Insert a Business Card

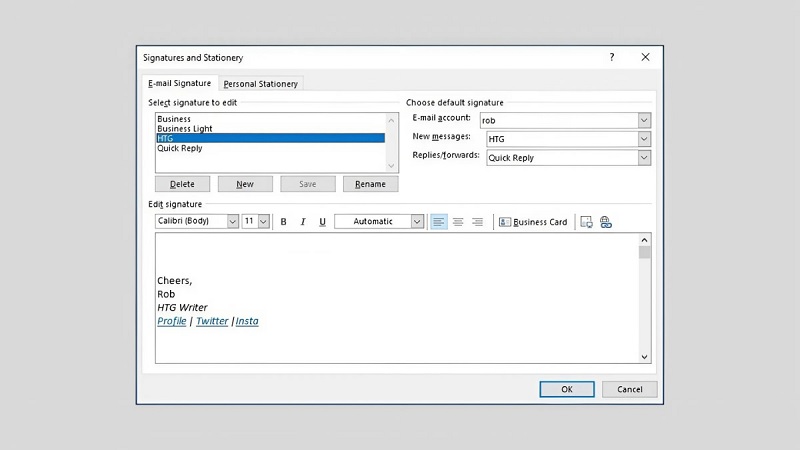point(533,222)
